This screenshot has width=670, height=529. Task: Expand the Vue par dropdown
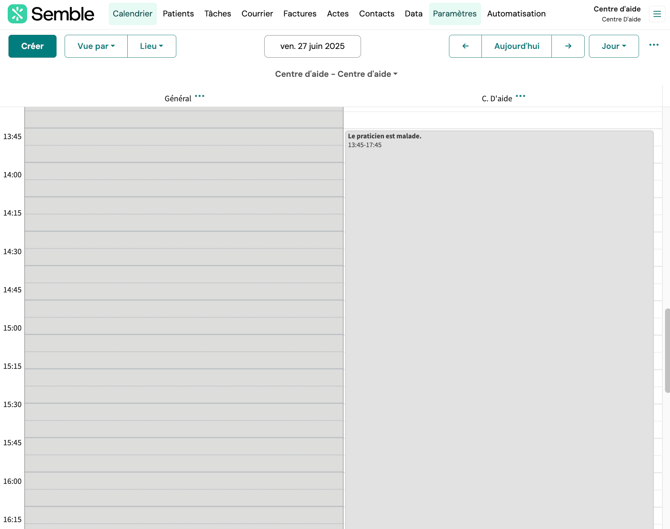point(96,46)
